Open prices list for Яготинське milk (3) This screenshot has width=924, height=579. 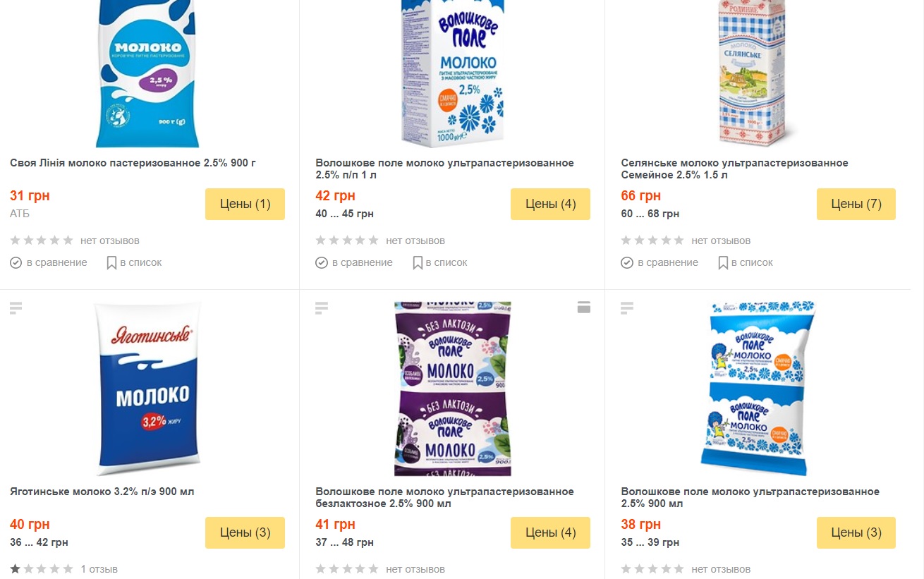pos(245,532)
